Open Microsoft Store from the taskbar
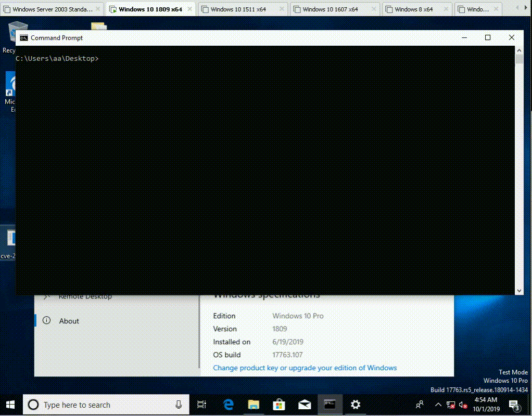The width and height of the screenshot is (532, 416). [x=279, y=405]
